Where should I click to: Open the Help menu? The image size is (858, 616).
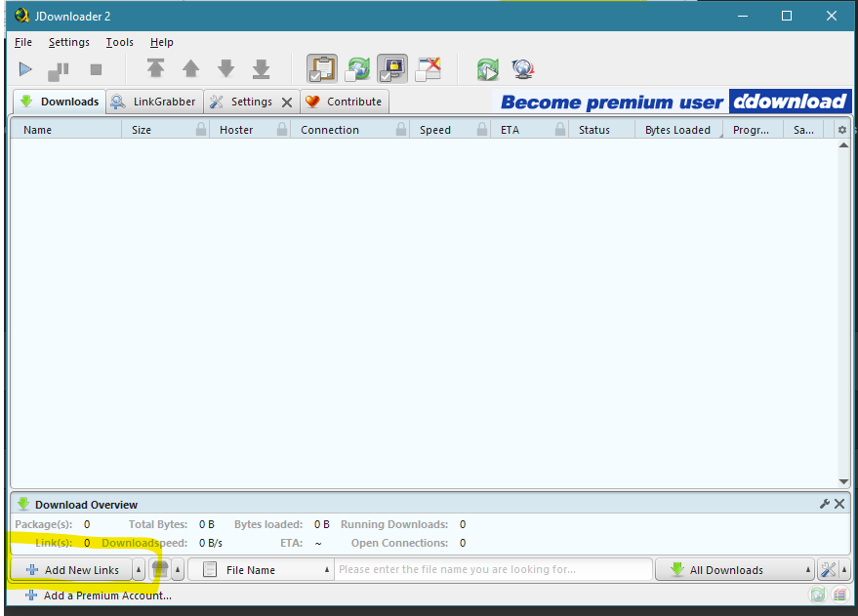tap(161, 42)
